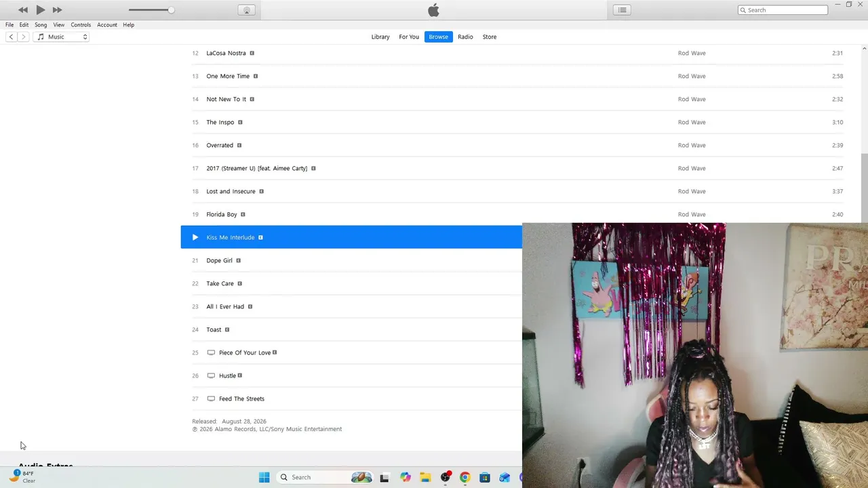The image size is (868, 488).
Task: Adjust the volume slider knob
Action: coord(171,9)
